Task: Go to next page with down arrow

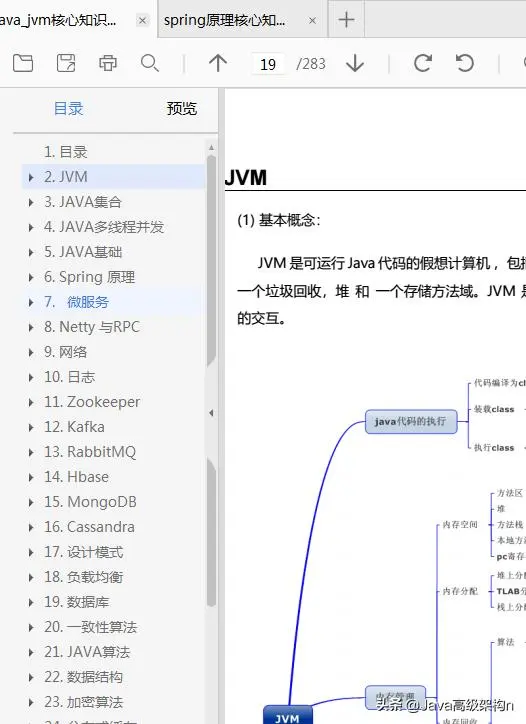Action: [355, 63]
